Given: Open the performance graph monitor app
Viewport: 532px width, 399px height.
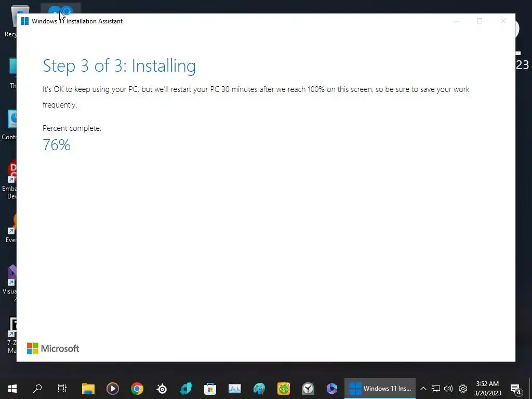Looking at the screenshot, I should (235, 389).
